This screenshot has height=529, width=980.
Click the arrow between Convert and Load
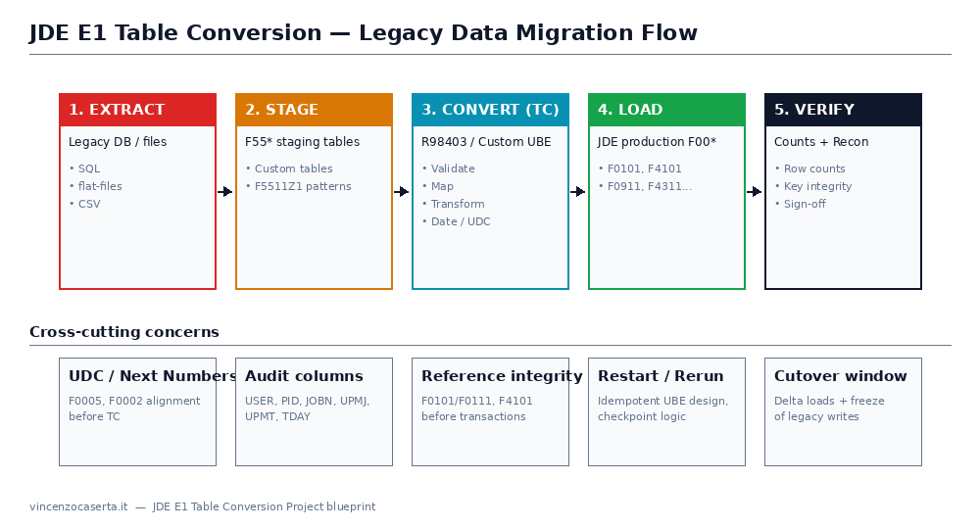(578, 191)
